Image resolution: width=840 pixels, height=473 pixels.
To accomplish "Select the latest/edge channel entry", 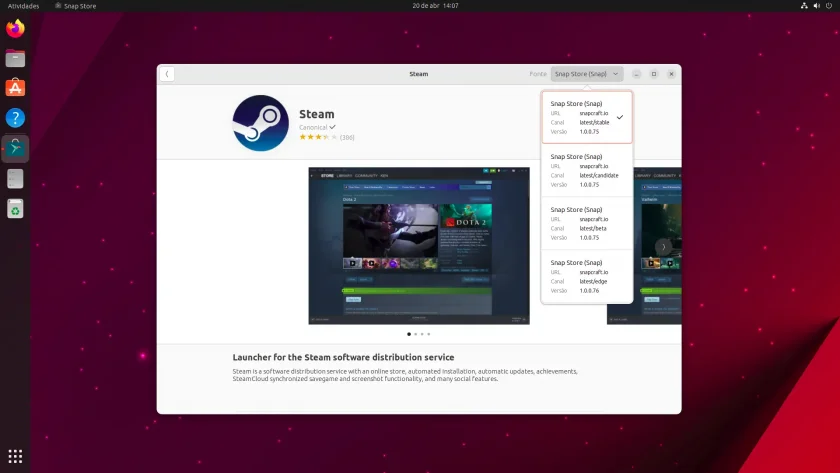I will (587, 276).
